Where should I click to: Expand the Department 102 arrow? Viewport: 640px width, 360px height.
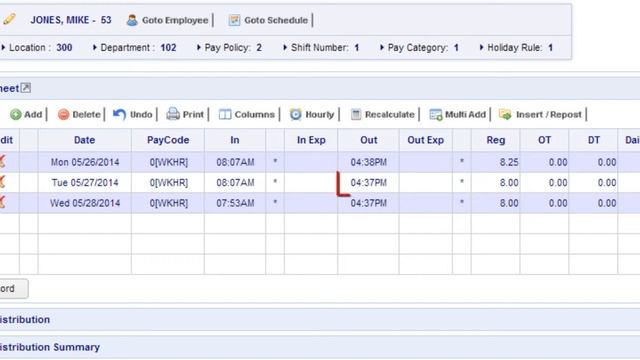(95, 47)
